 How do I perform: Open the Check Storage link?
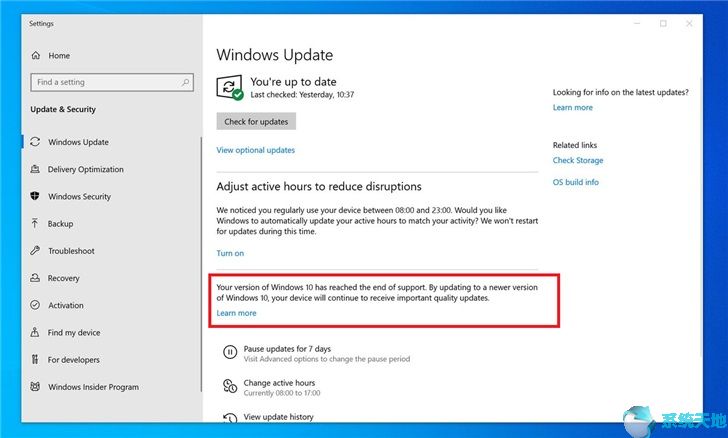(x=578, y=160)
